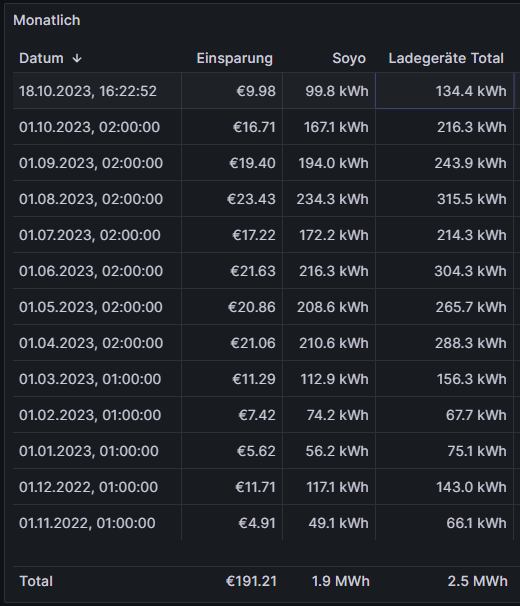Sort table by Datum column header
The width and height of the screenshot is (520, 606).
click(x=41, y=58)
